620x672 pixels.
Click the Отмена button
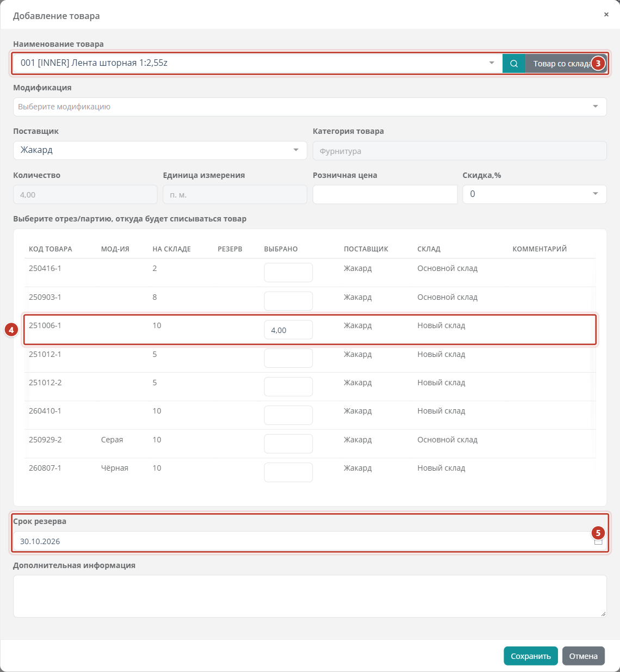[x=584, y=656]
